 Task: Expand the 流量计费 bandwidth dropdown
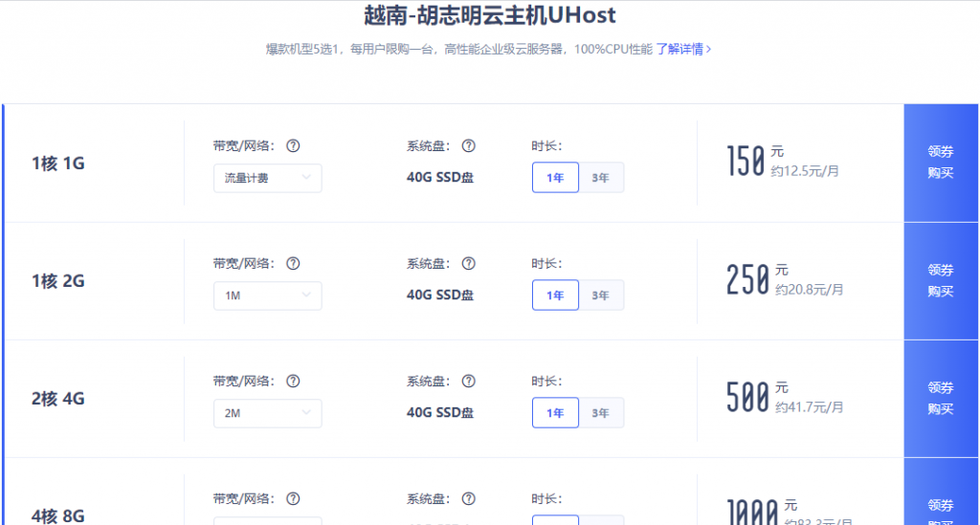coord(268,178)
